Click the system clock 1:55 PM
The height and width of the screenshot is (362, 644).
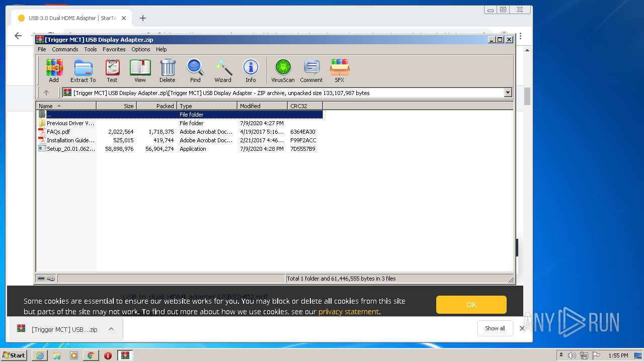coord(618,355)
